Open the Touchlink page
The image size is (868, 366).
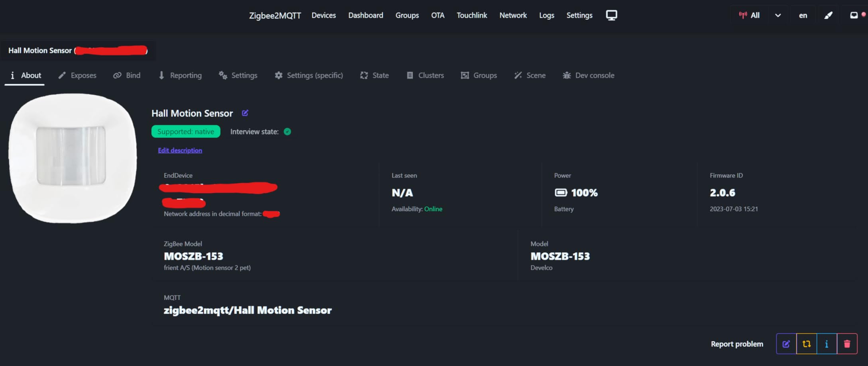click(472, 16)
